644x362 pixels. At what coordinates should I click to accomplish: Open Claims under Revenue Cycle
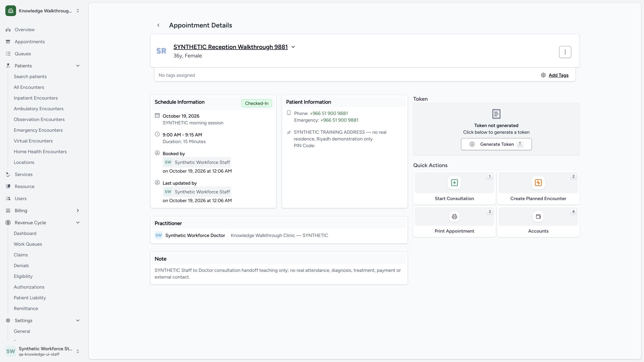(21, 255)
